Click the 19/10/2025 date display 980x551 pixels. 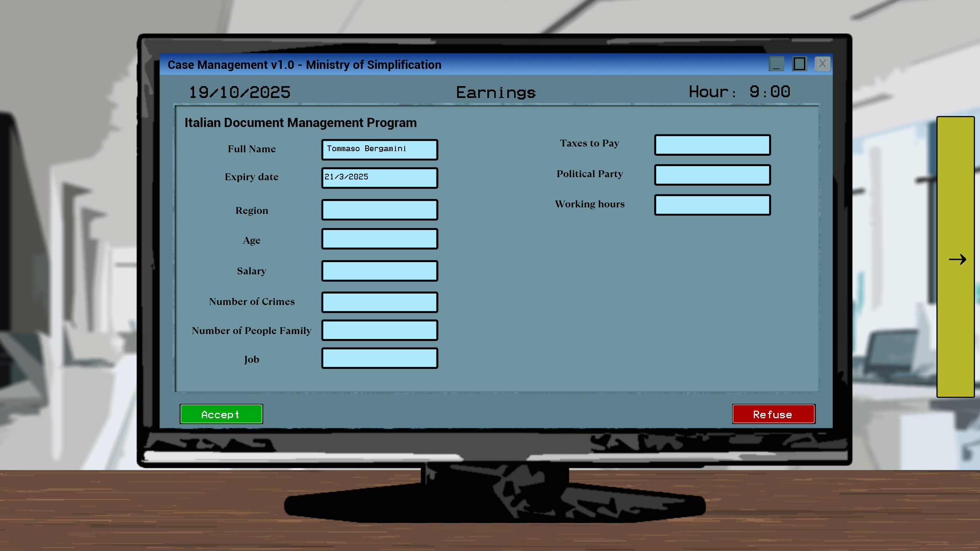coord(240,93)
